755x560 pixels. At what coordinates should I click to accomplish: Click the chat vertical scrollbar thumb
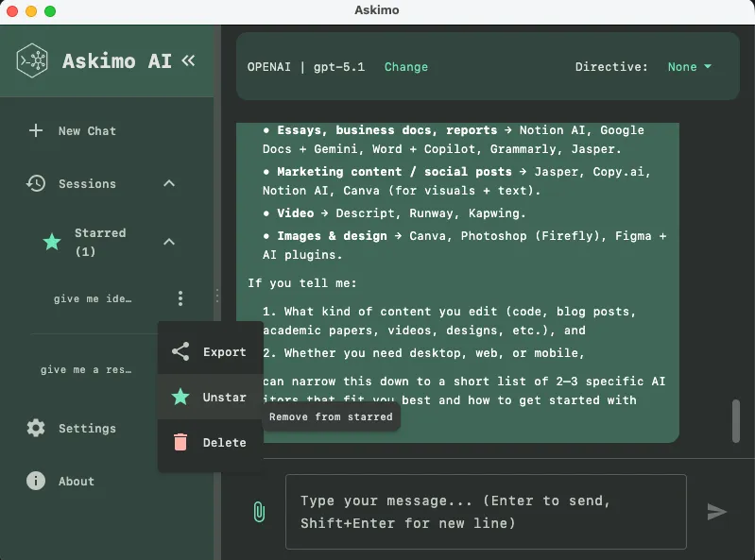(x=736, y=421)
